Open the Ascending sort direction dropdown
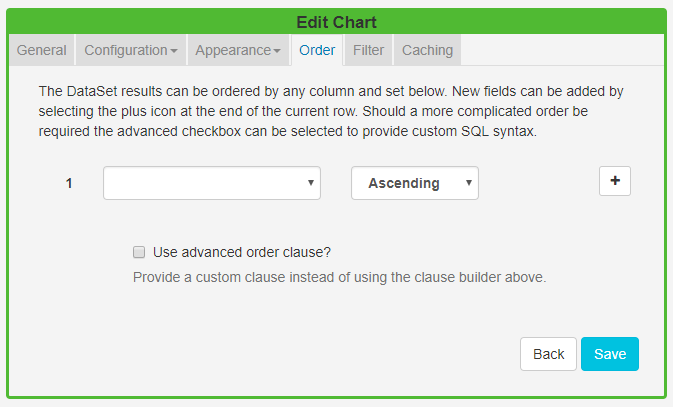The image size is (673, 407). point(414,183)
